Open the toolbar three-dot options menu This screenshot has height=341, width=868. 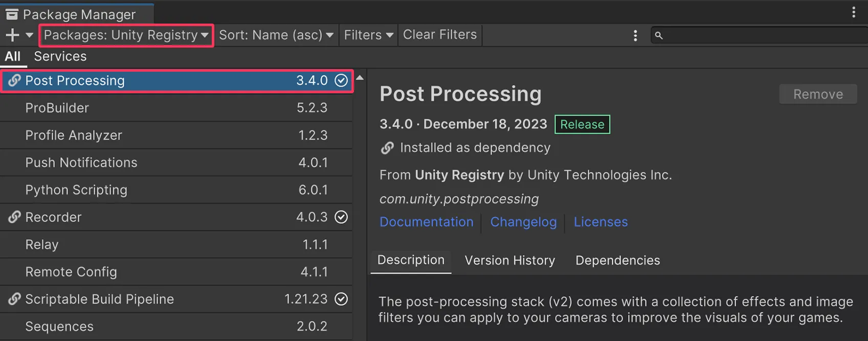(x=635, y=35)
